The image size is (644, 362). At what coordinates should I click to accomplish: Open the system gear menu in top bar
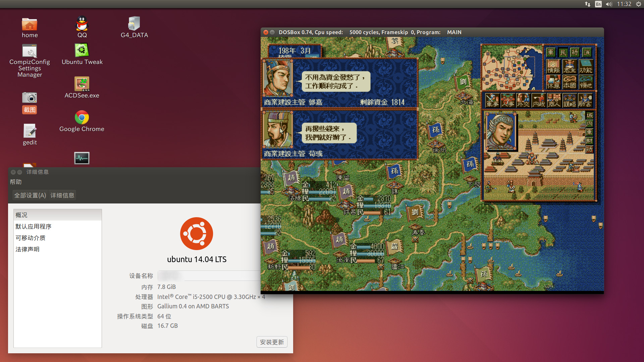[638, 4]
